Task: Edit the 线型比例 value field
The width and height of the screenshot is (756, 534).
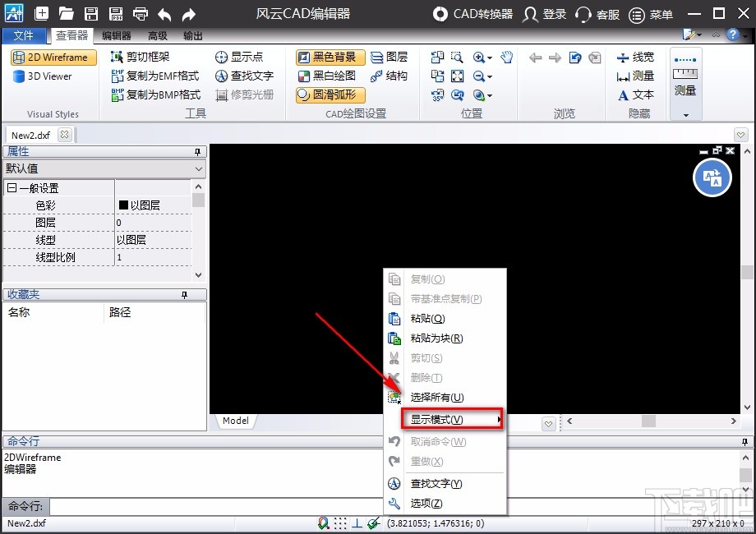Action: [153, 257]
